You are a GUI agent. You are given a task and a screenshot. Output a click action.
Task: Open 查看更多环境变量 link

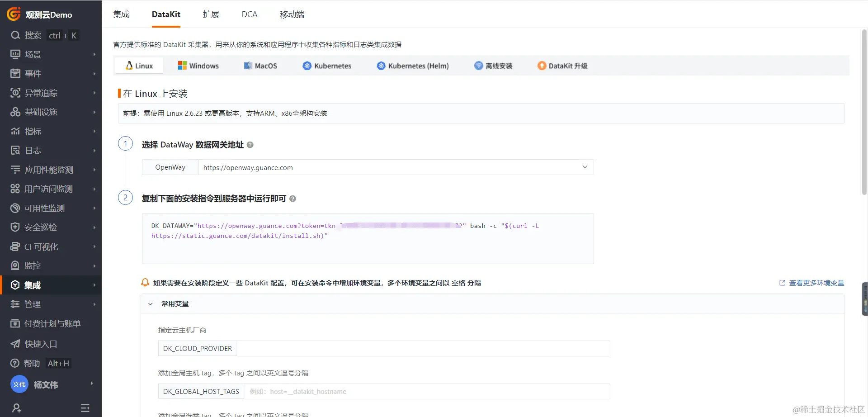point(811,283)
